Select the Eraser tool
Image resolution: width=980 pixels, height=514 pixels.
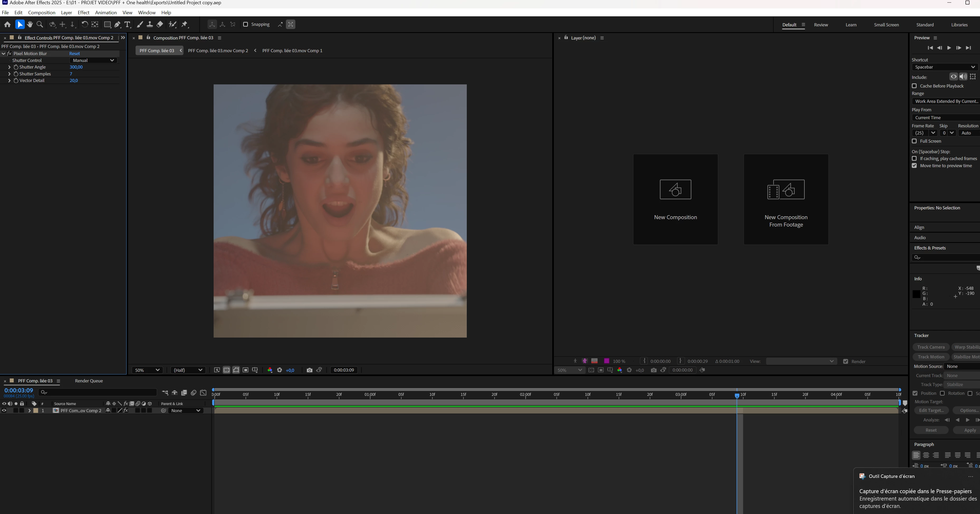160,24
